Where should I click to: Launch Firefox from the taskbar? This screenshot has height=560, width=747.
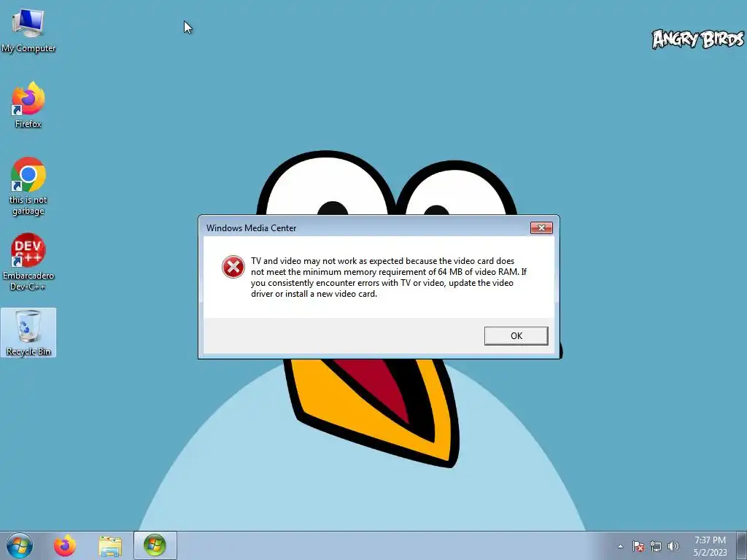click(65, 545)
